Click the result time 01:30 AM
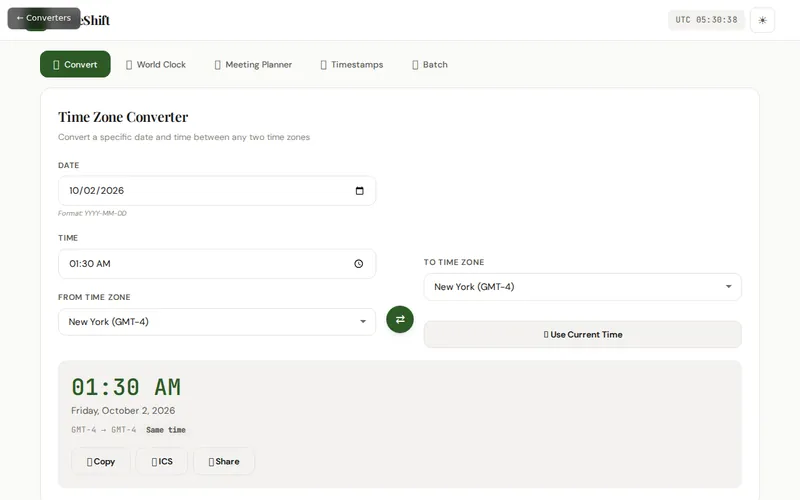 126,387
